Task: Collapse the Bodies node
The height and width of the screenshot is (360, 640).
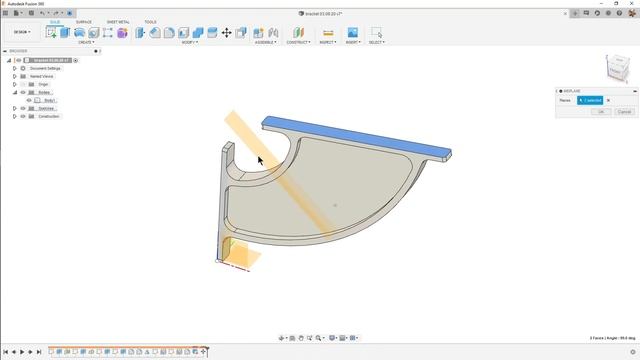Action: pyautogui.click(x=15, y=92)
